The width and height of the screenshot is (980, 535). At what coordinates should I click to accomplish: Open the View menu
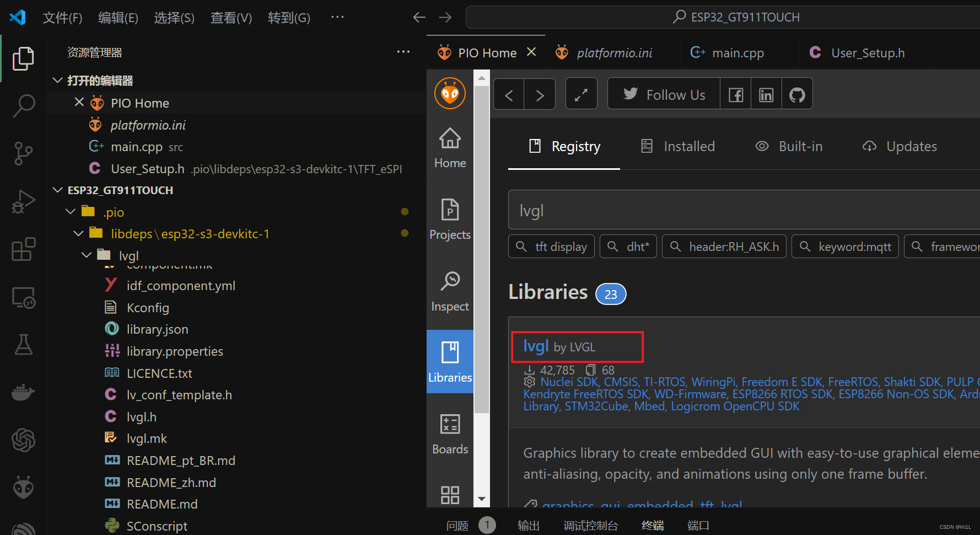pyautogui.click(x=231, y=18)
